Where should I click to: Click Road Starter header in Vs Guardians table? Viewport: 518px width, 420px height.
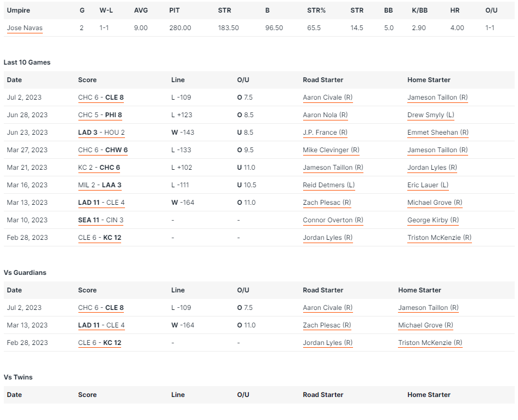pyautogui.click(x=323, y=290)
